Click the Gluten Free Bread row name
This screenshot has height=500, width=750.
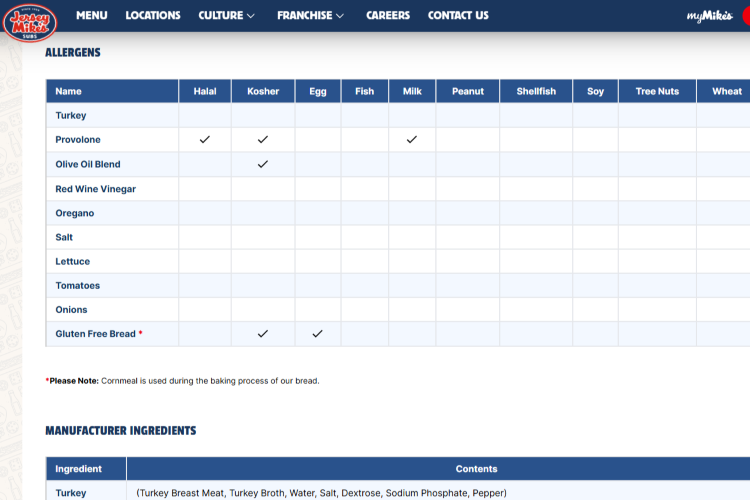[96, 334]
